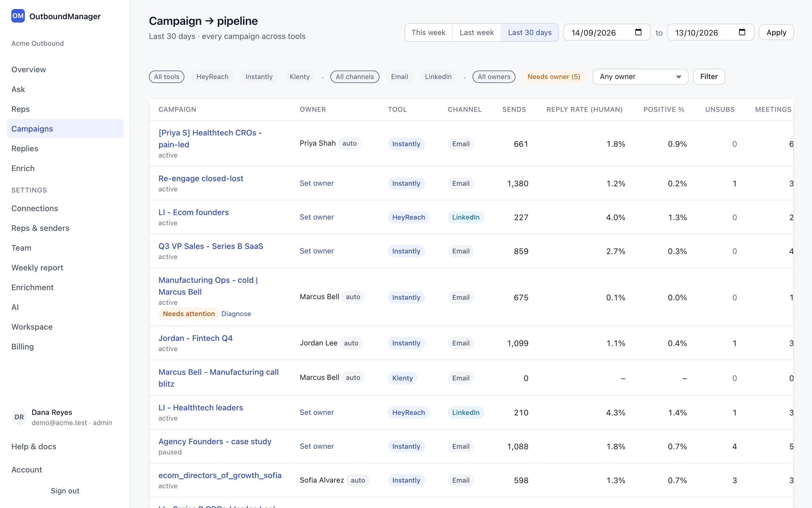The width and height of the screenshot is (812, 508).
Task: Set owner for Re-engage closed-lost campaign
Action: click(316, 183)
